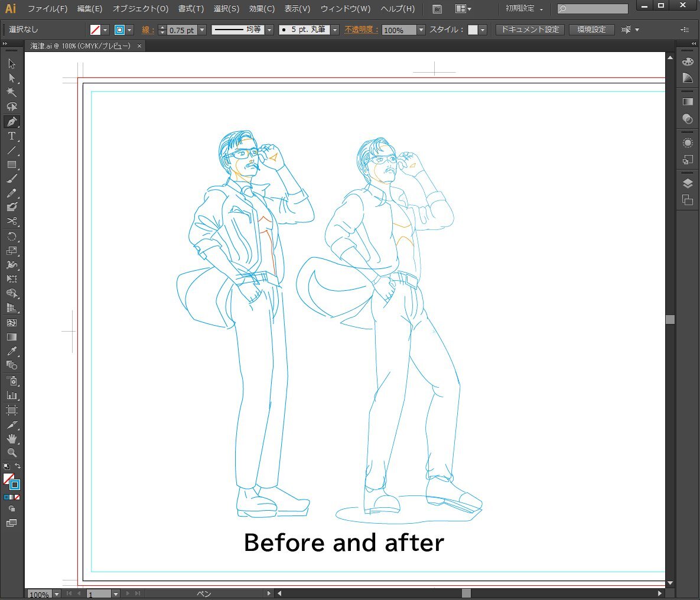Select the Hand tool

pos(12,439)
